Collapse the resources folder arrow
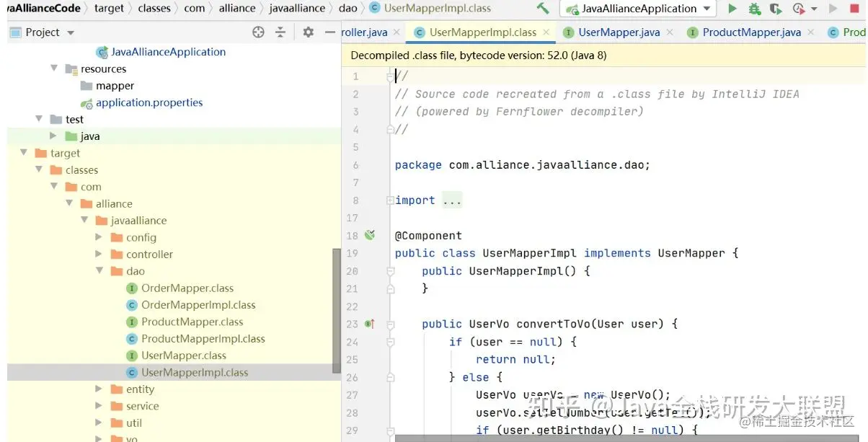 (x=54, y=68)
